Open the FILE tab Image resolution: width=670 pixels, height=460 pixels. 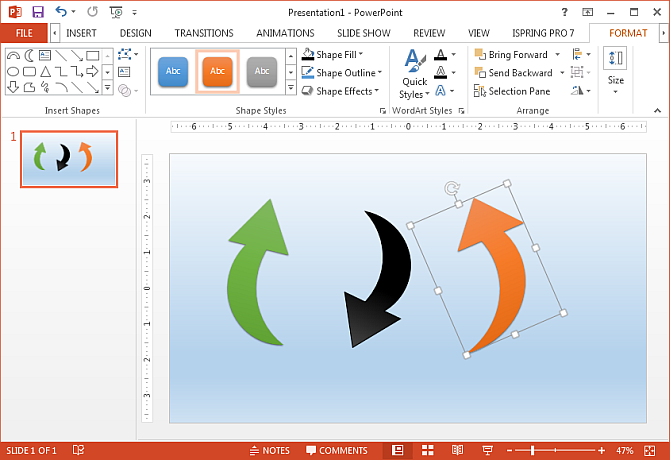(x=24, y=33)
